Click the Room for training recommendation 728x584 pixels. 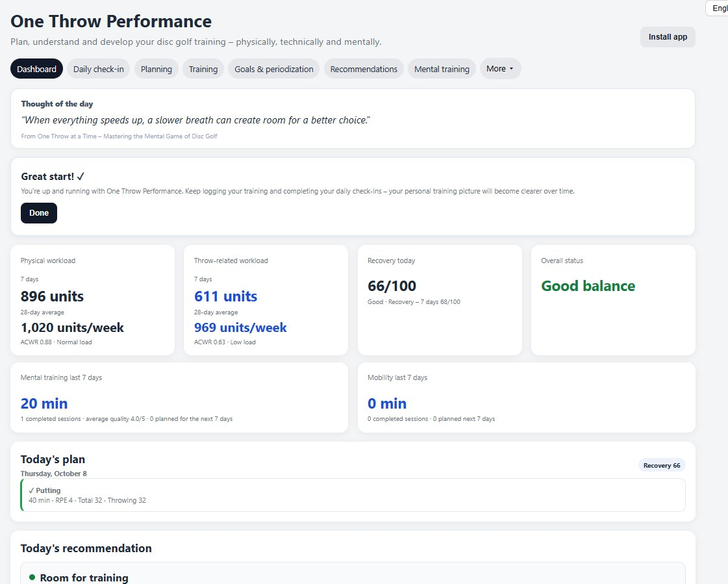[84, 578]
